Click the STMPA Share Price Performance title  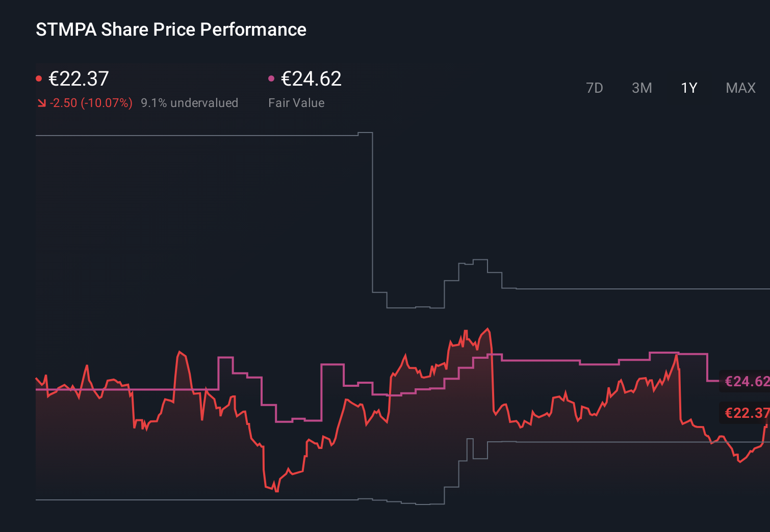point(171,30)
